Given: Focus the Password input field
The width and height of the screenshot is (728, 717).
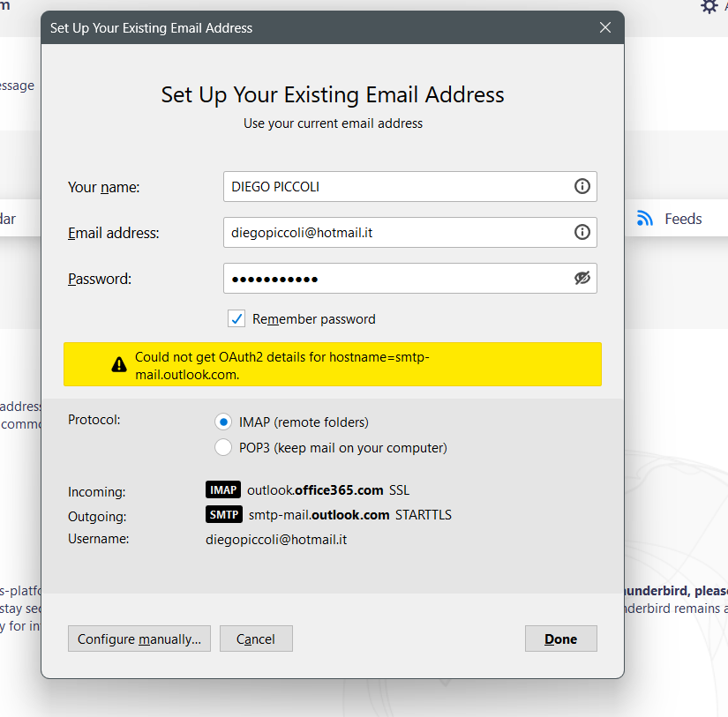Looking at the screenshot, I should (410, 278).
